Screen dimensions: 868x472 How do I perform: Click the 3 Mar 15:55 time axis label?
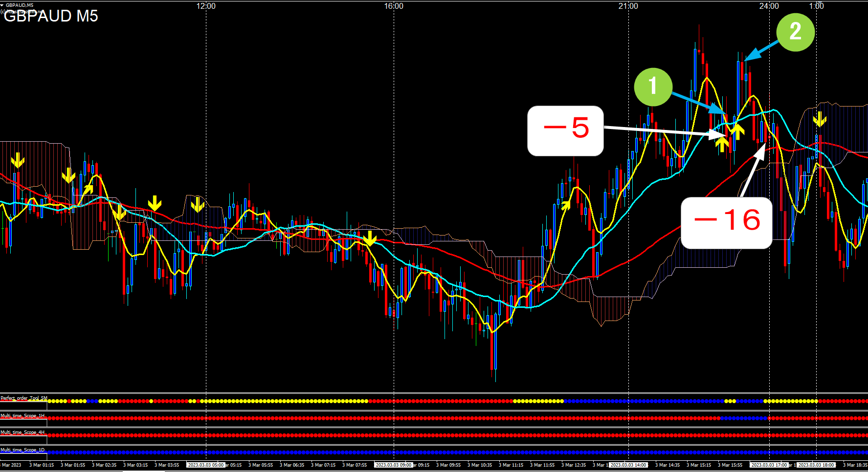(x=730, y=465)
